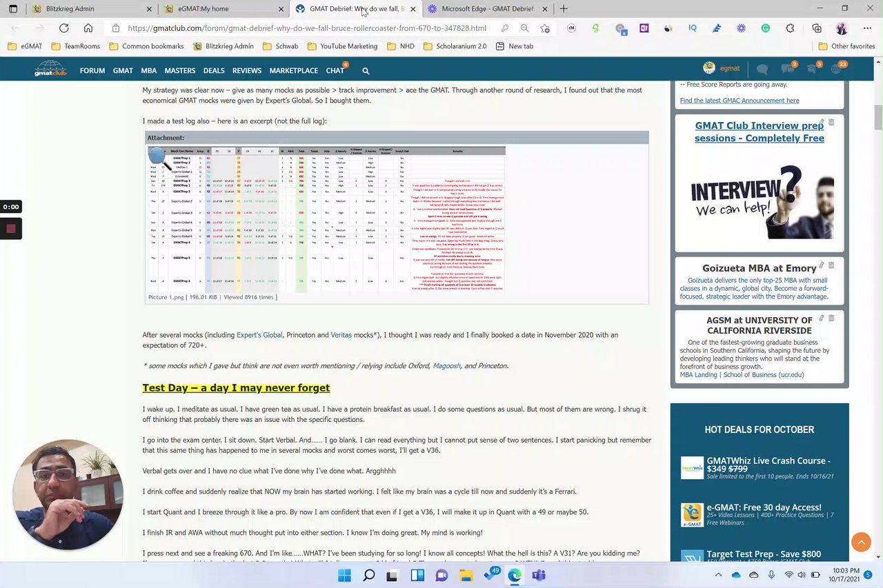The image size is (883, 588).
Task: Open MARKETPLACE in the navigation bar
Action: click(293, 70)
